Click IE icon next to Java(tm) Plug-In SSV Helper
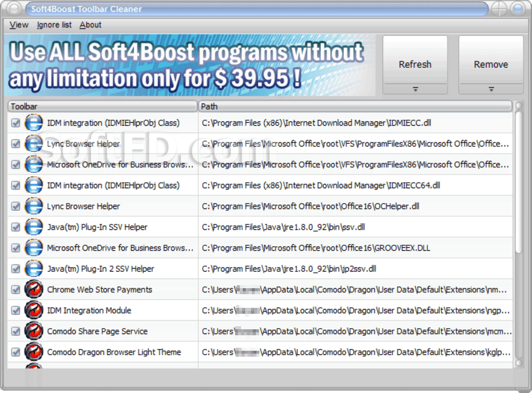The width and height of the screenshot is (532, 393). [x=34, y=227]
